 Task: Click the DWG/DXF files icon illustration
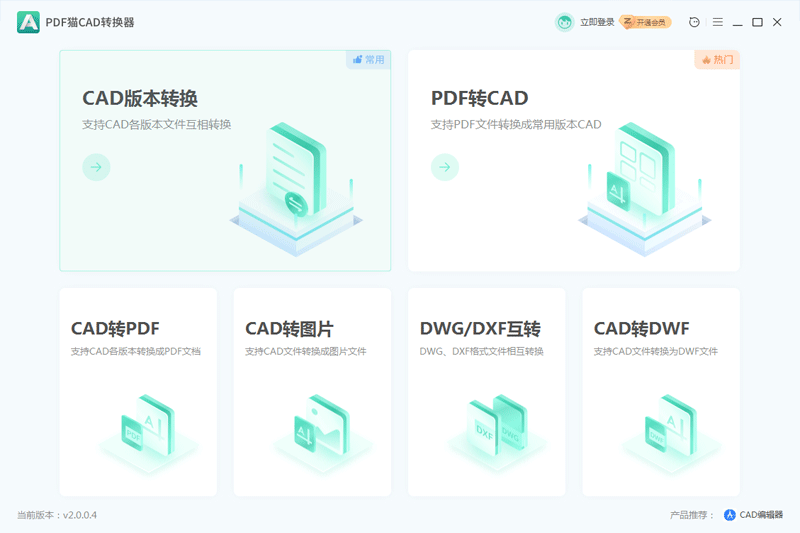click(497, 425)
